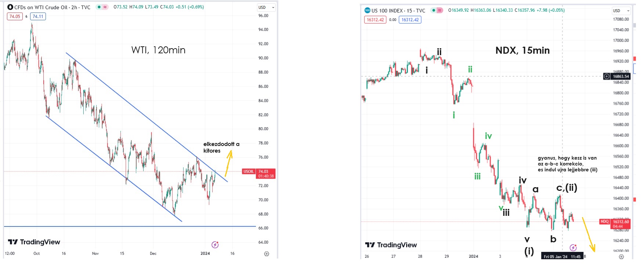The width and height of the screenshot is (644, 271).
Task: Click the red USOIL 74.03 price label
Action: tap(258, 174)
